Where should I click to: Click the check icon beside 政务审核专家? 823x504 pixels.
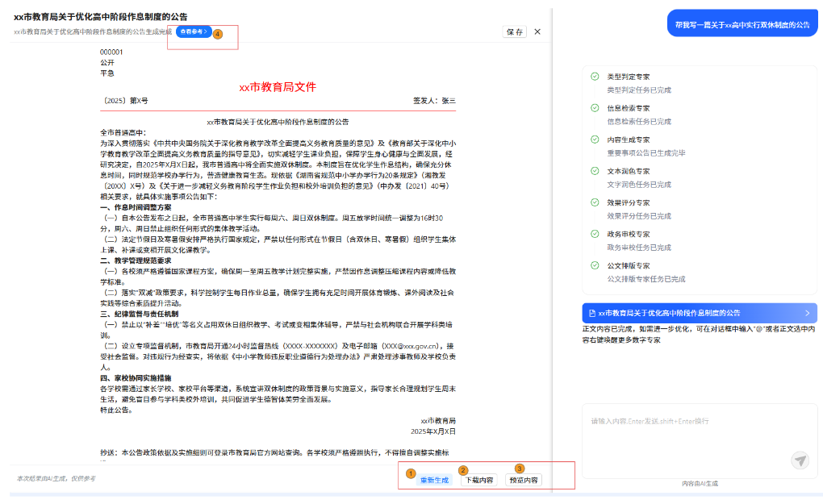pyautogui.click(x=595, y=233)
